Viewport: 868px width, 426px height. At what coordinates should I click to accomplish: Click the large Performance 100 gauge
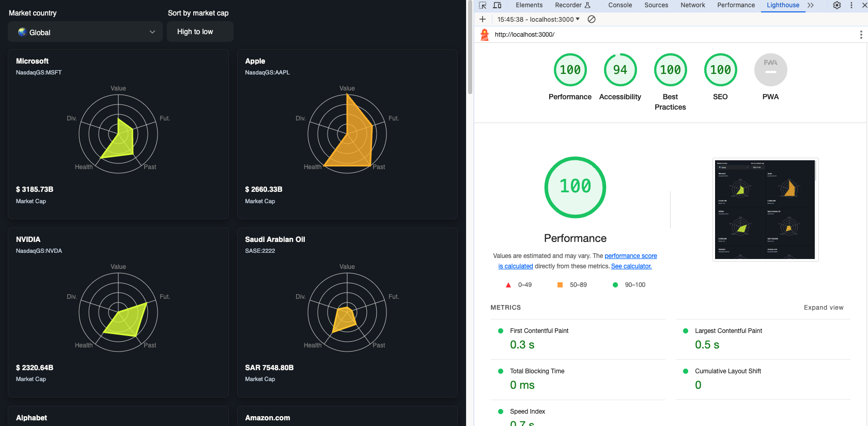pyautogui.click(x=575, y=187)
